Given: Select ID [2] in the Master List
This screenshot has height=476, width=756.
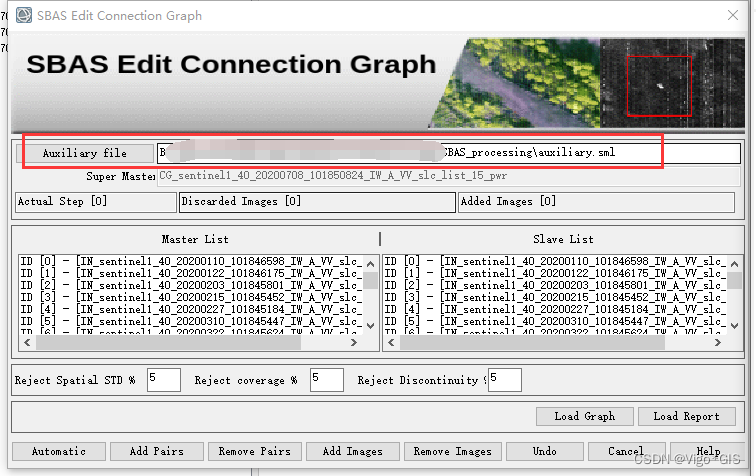Looking at the screenshot, I should point(191,286).
